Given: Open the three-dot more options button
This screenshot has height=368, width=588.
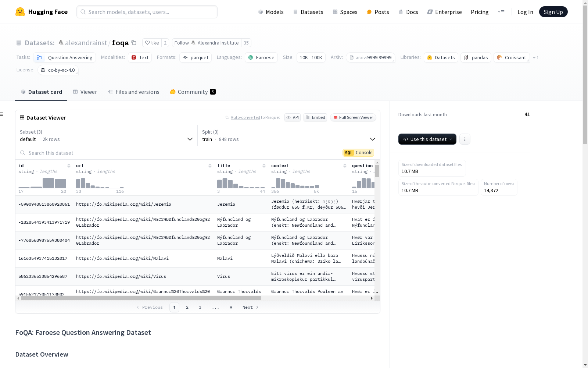Looking at the screenshot, I should [x=465, y=139].
